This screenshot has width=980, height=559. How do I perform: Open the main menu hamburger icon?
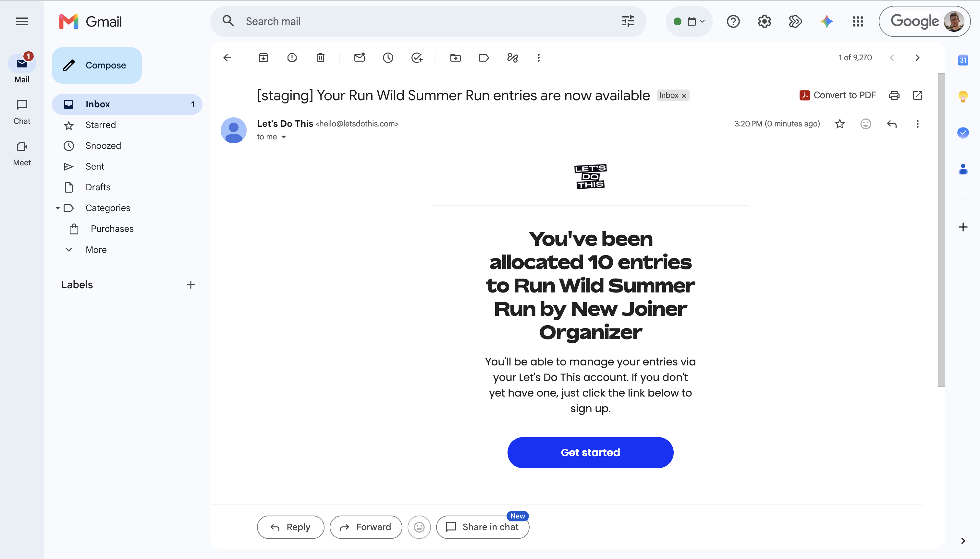(22, 21)
